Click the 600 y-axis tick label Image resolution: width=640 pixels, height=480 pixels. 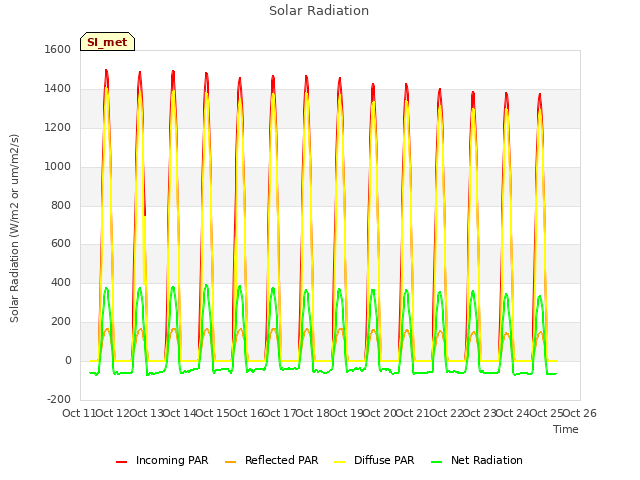61,244
